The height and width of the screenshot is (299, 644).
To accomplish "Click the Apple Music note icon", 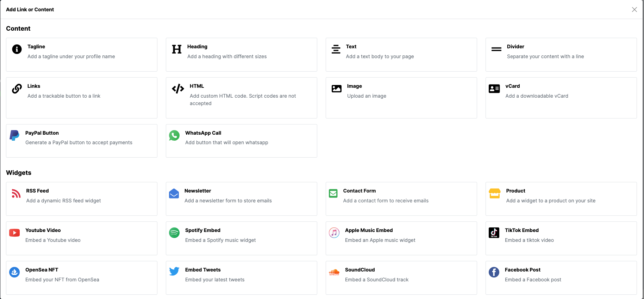I will click(334, 233).
